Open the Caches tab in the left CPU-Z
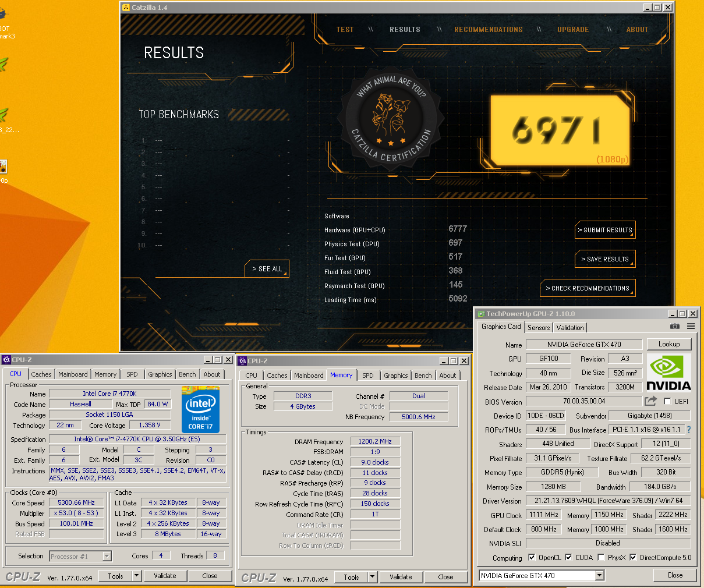Image resolution: width=704 pixels, height=588 pixels. pos(41,374)
